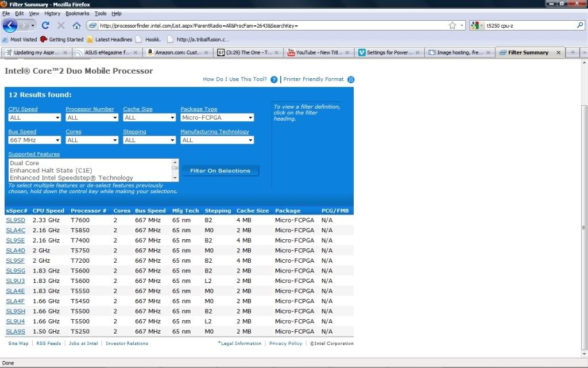The height and width of the screenshot is (368, 588).
Task: Open the View menu
Action: pyautogui.click(x=34, y=14)
